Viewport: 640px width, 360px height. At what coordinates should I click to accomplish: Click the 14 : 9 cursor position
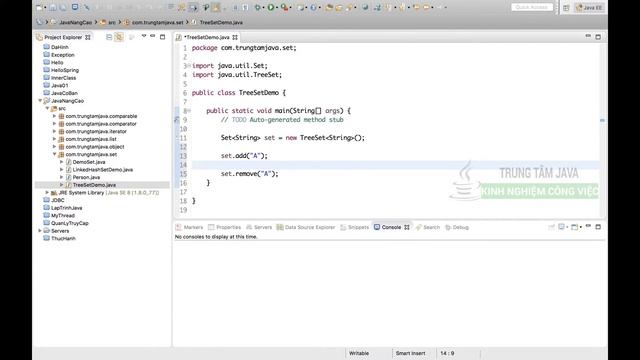tap(447, 353)
